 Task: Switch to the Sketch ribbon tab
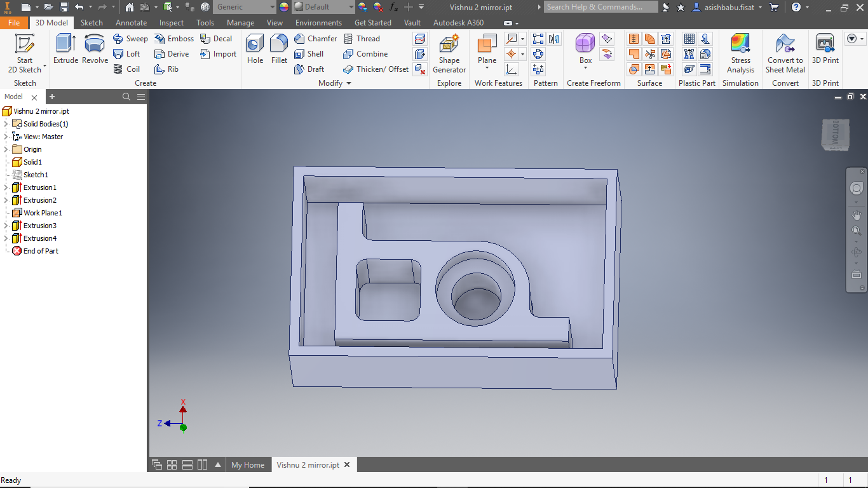(x=92, y=23)
